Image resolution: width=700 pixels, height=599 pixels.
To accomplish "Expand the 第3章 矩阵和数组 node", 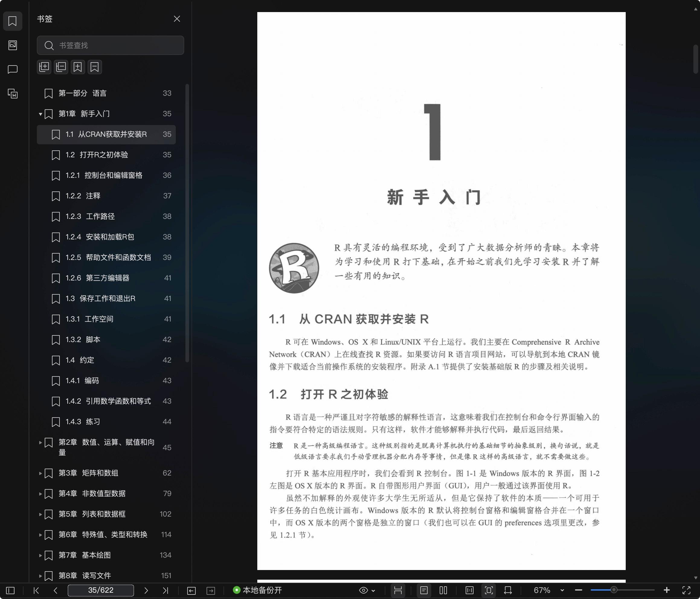I will [40, 473].
